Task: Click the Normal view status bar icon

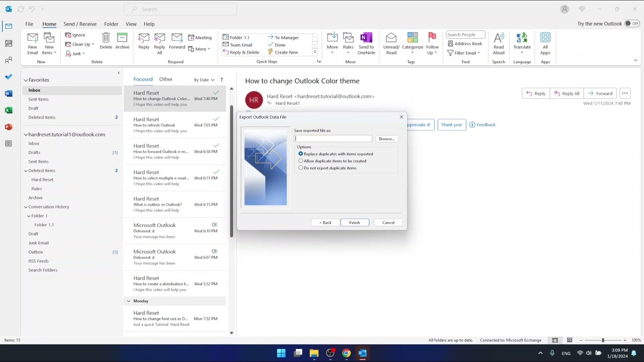Action: click(x=555, y=340)
